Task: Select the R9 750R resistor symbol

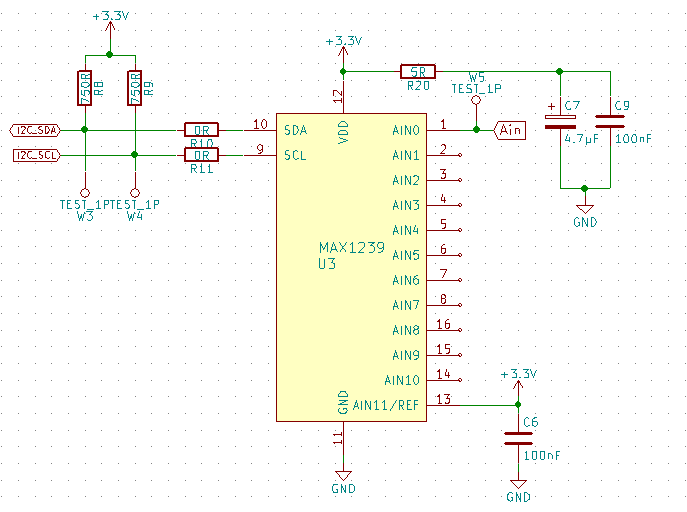Action: (x=135, y=88)
